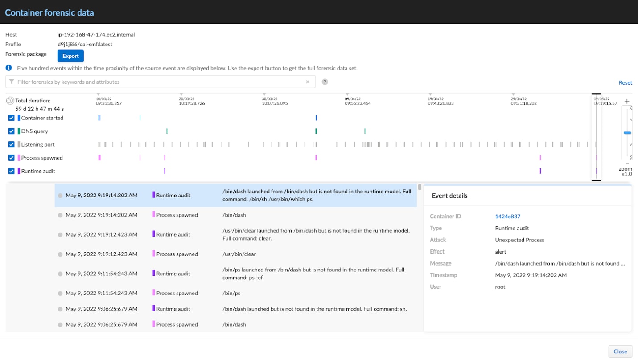Clear the filter with the X icon
This screenshot has height=364, width=638.
(x=308, y=82)
